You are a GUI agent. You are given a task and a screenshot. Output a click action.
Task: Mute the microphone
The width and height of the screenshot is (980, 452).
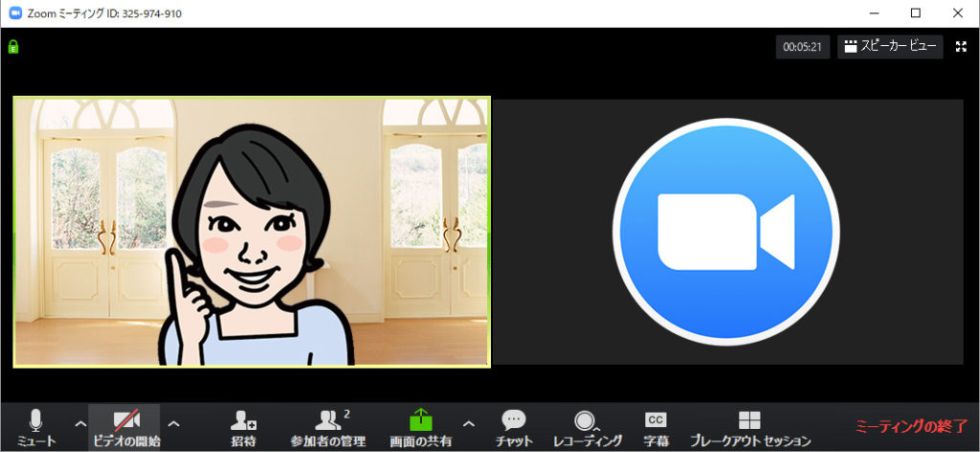36,426
